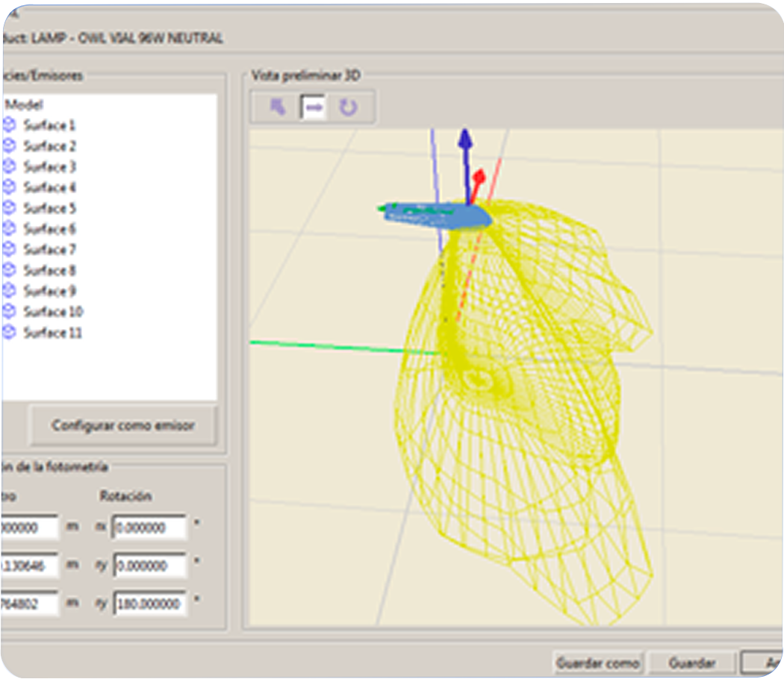Image resolution: width=784 pixels, height=679 pixels.
Task: Activate the pan/move view tool
Action: point(314,107)
